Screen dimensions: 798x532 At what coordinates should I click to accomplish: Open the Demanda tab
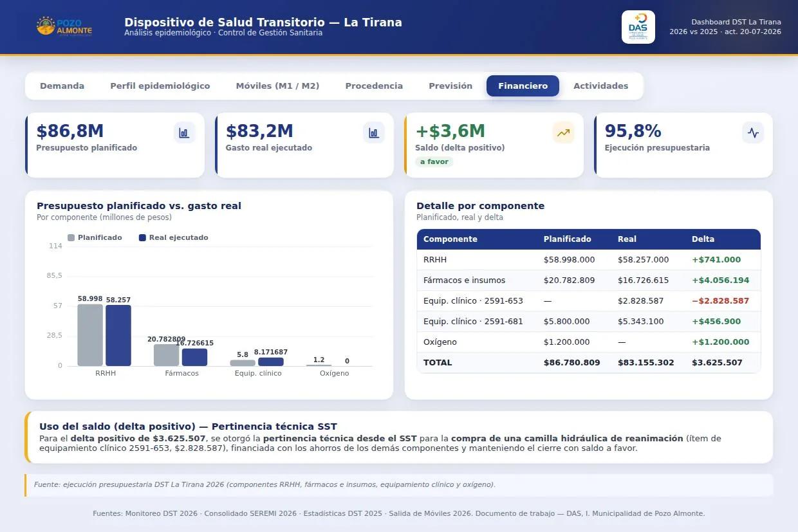pos(62,86)
